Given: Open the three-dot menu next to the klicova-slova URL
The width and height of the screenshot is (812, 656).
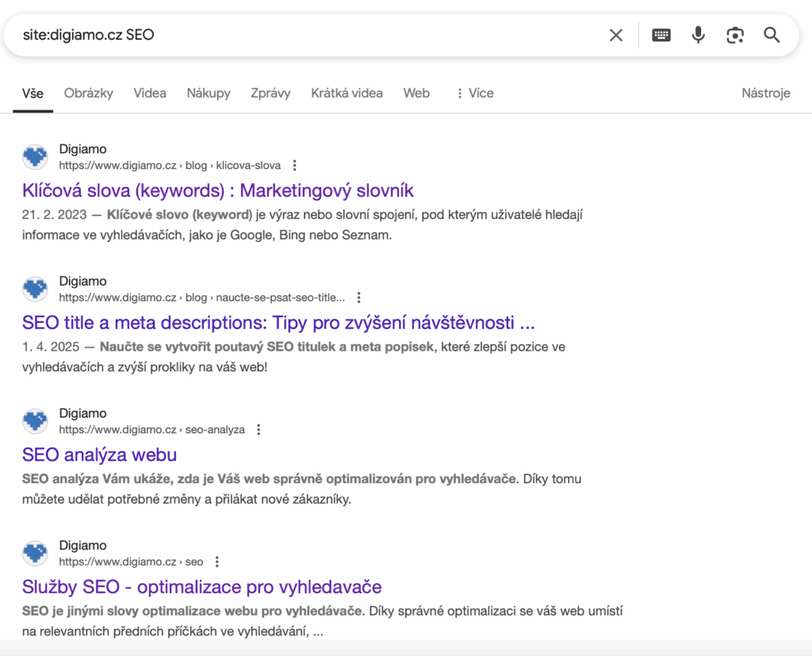Looking at the screenshot, I should tap(294, 165).
